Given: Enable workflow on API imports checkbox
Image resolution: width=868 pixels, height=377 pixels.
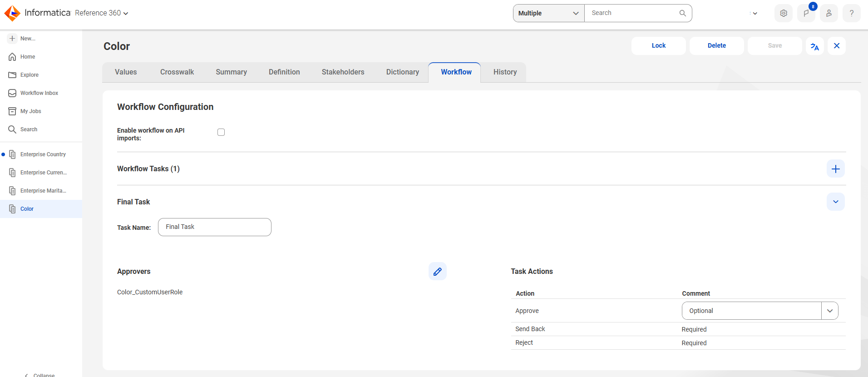Looking at the screenshot, I should pos(221,132).
